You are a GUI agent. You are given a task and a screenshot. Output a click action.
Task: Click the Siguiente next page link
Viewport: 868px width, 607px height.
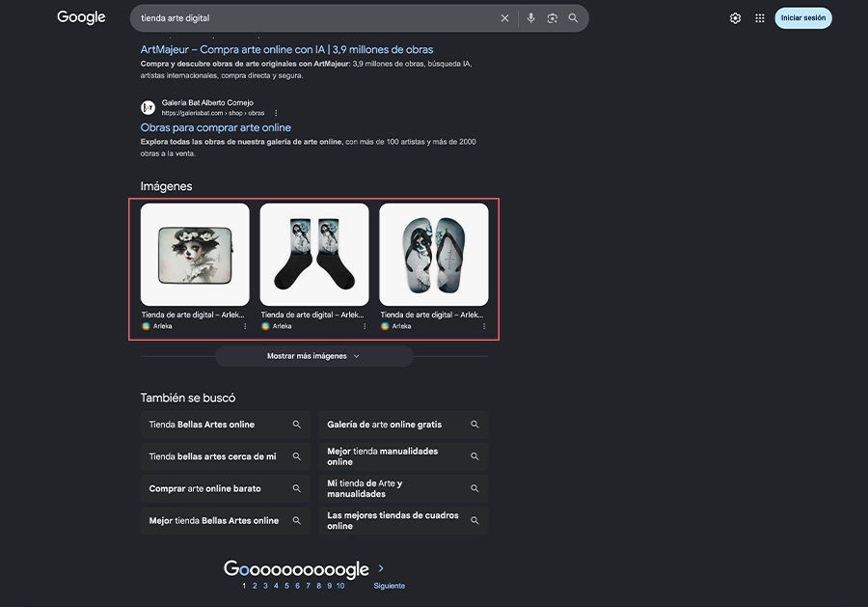[x=390, y=586]
